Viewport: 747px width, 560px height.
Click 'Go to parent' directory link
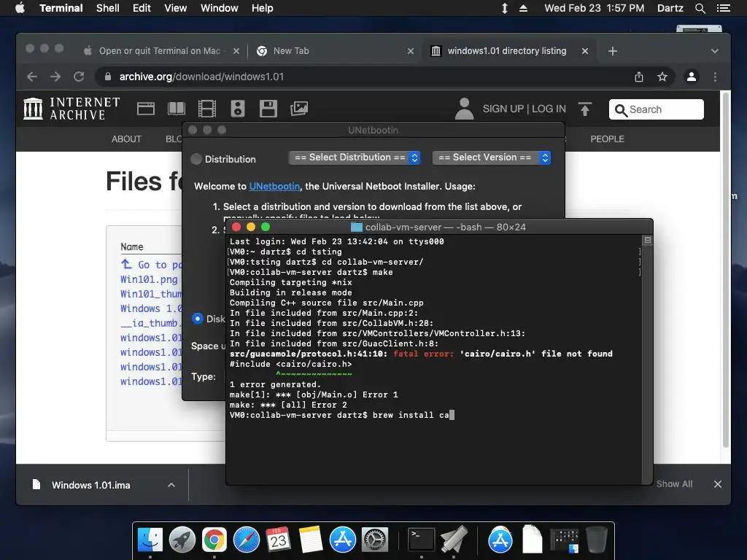pyautogui.click(x=152, y=265)
